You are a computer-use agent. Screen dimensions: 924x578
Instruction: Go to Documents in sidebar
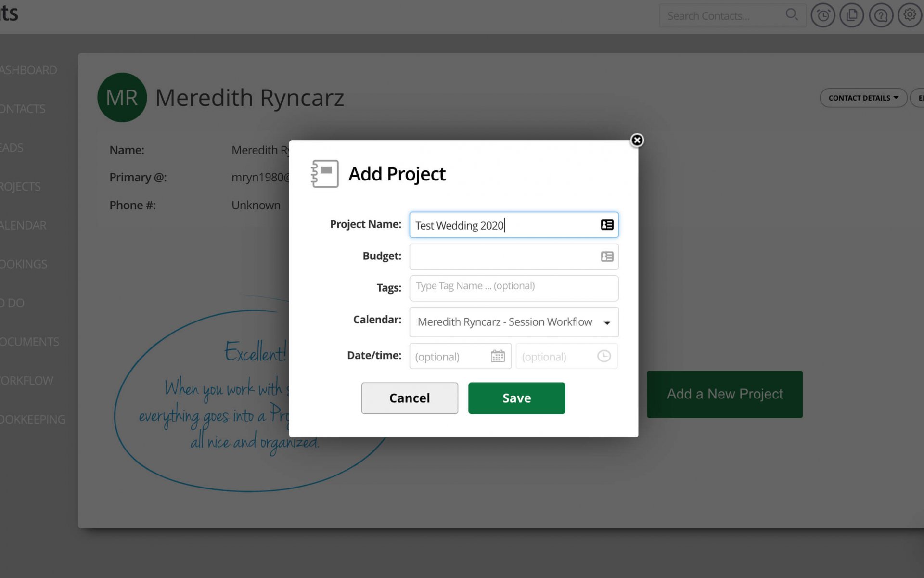29,342
